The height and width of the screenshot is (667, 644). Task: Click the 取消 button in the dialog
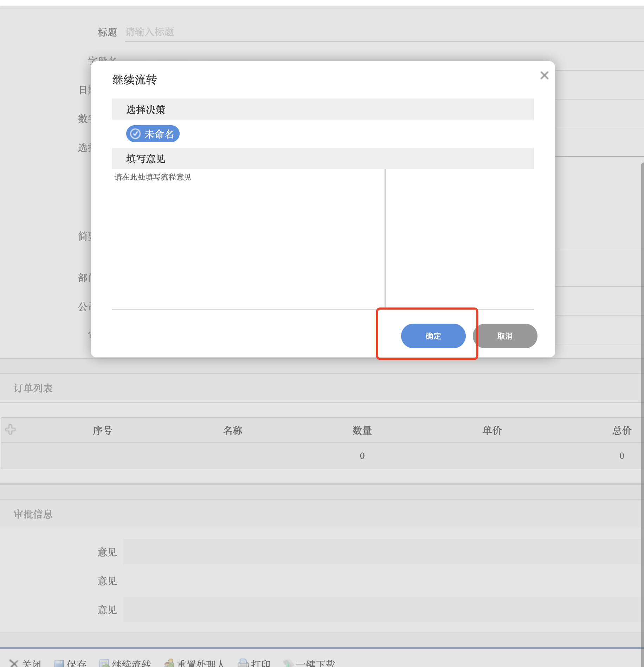(505, 336)
